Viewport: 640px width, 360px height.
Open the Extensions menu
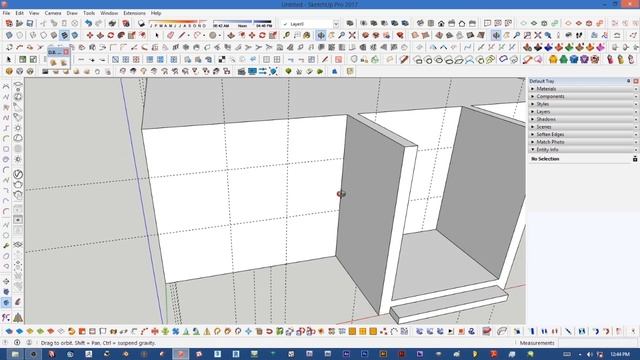134,13
